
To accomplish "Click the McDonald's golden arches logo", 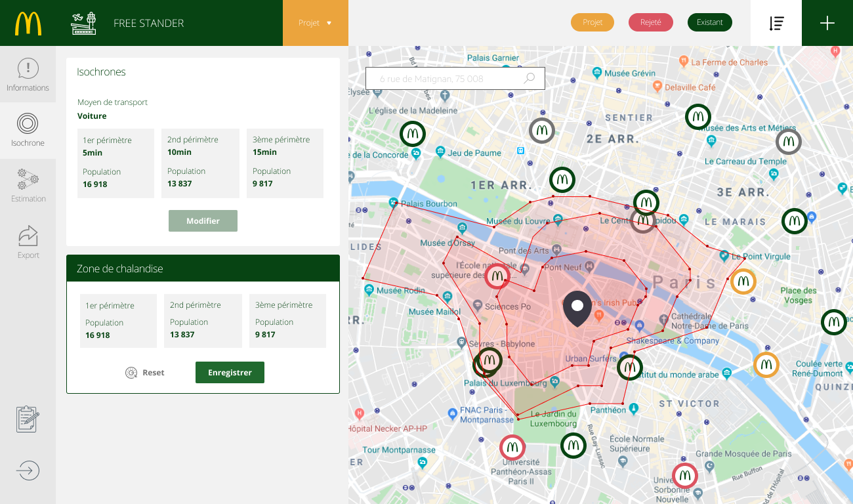I will tap(28, 23).
